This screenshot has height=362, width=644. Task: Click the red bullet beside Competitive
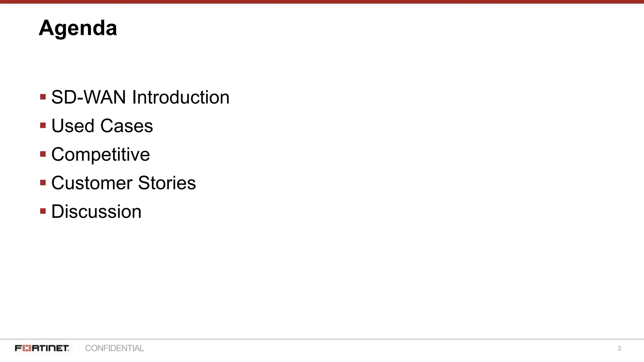[43, 154]
